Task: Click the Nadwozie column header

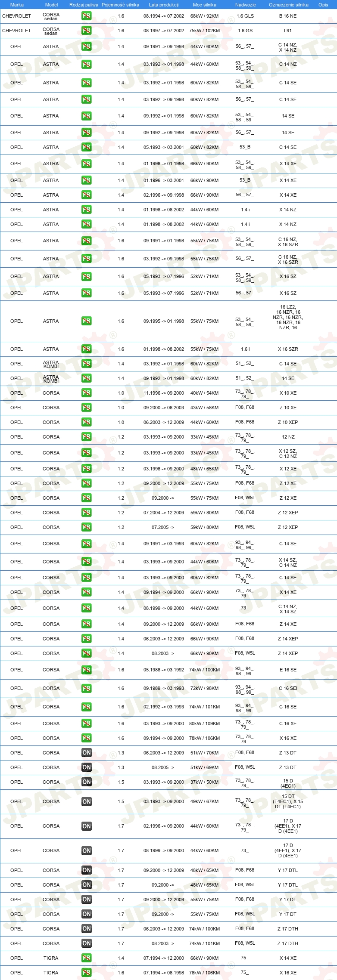Action: pyautogui.click(x=246, y=5)
